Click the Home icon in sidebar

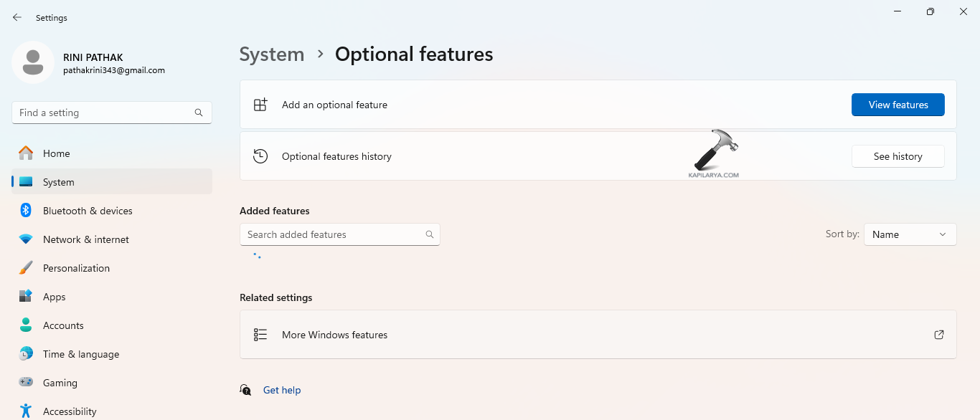(x=26, y=153)
